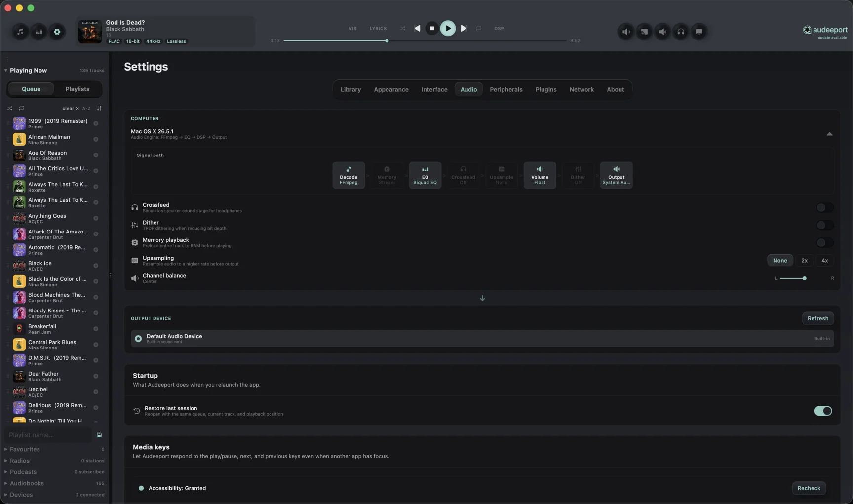Viewport: 853px width, 504px height.
Task: Open the Library settings tab
Action: click(x=350, y=90)
